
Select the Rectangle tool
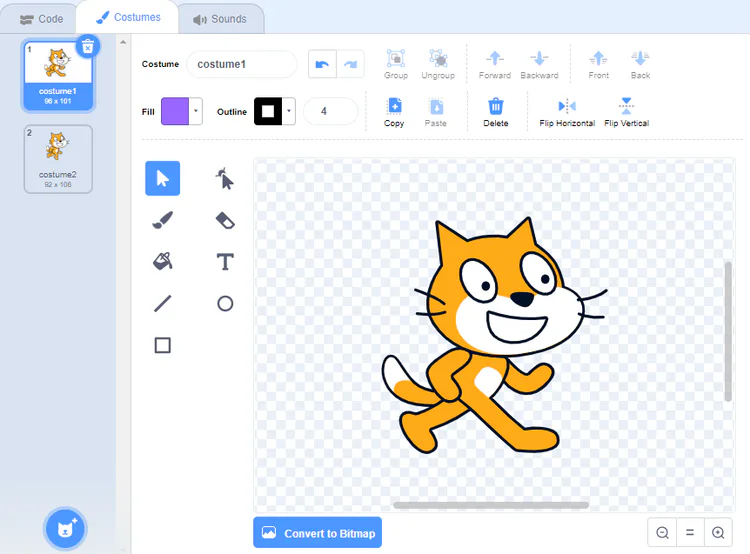(163, 345)
